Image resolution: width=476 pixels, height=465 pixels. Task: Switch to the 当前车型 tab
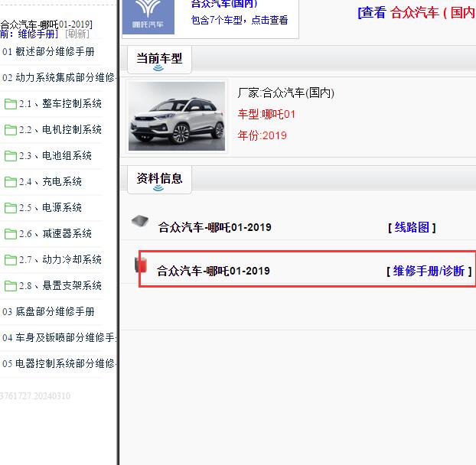pos(159,60)
